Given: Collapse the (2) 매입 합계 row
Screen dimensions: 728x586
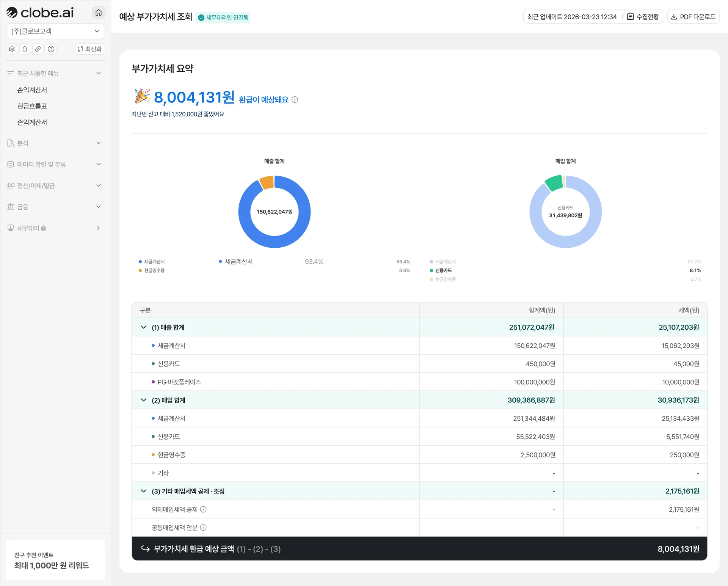Looking at the screenshot, I should pyautogui.click(x=144, y=400).
